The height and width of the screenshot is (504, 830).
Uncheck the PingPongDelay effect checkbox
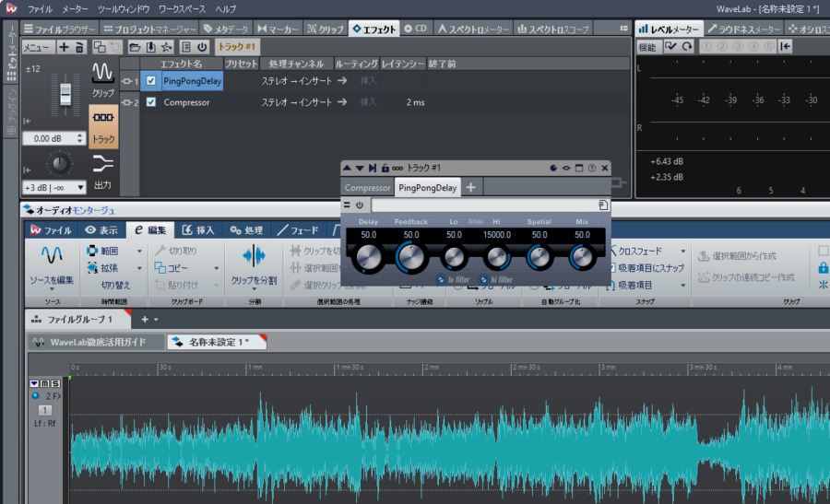tap(151, 81)
